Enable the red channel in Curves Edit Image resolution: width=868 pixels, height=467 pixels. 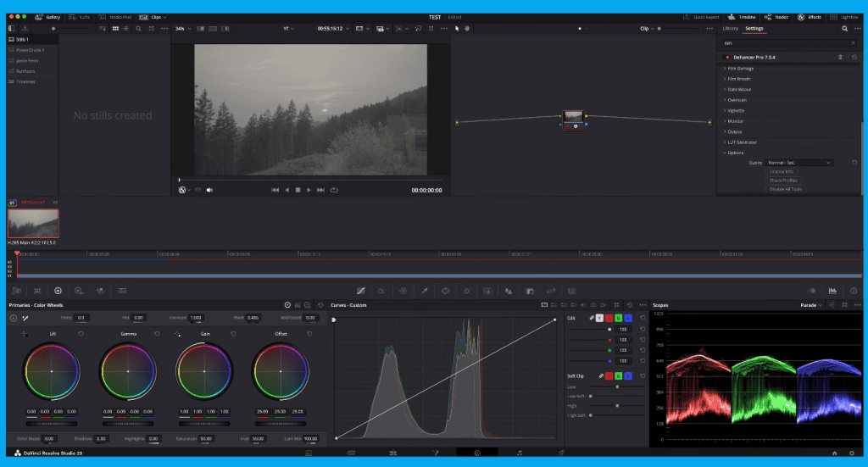tap(609, 317)
